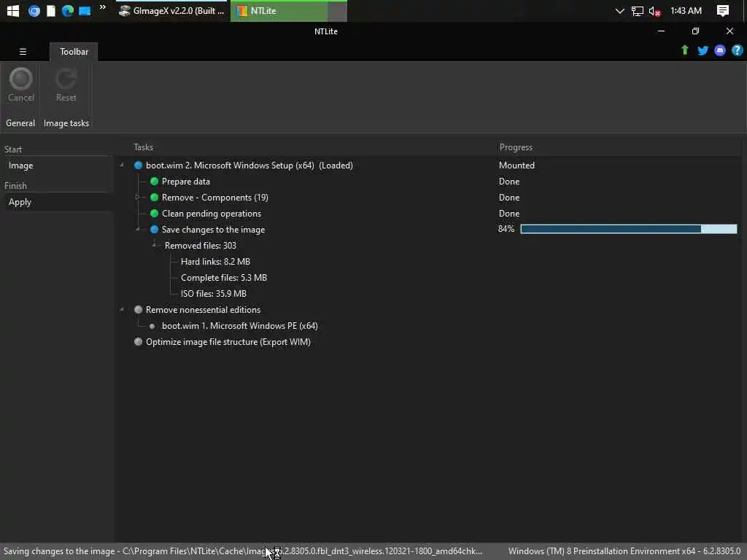Select boot.wim 1. Microsoft Windows PE (x64)
This screenshot has height=560, width=747.
(239, 326)
